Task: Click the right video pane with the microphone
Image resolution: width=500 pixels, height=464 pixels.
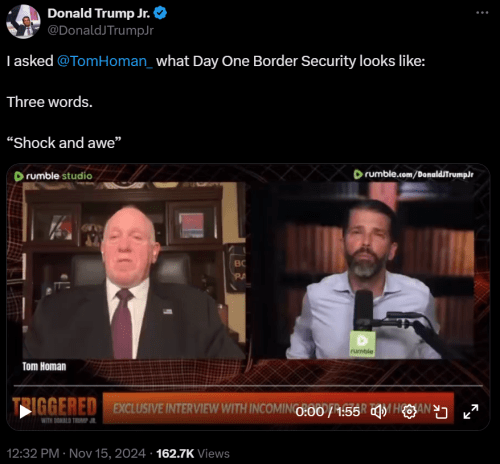Action: coord(363,271)
